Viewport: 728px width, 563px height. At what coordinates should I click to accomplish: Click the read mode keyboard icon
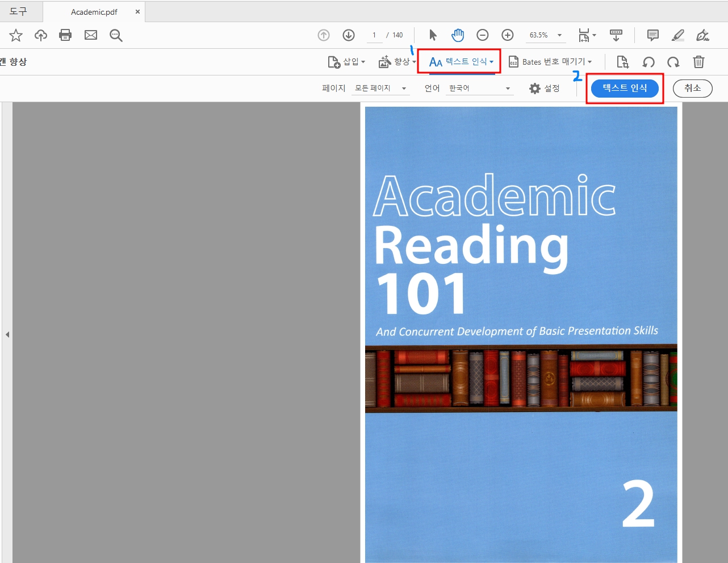coord(616,35)
